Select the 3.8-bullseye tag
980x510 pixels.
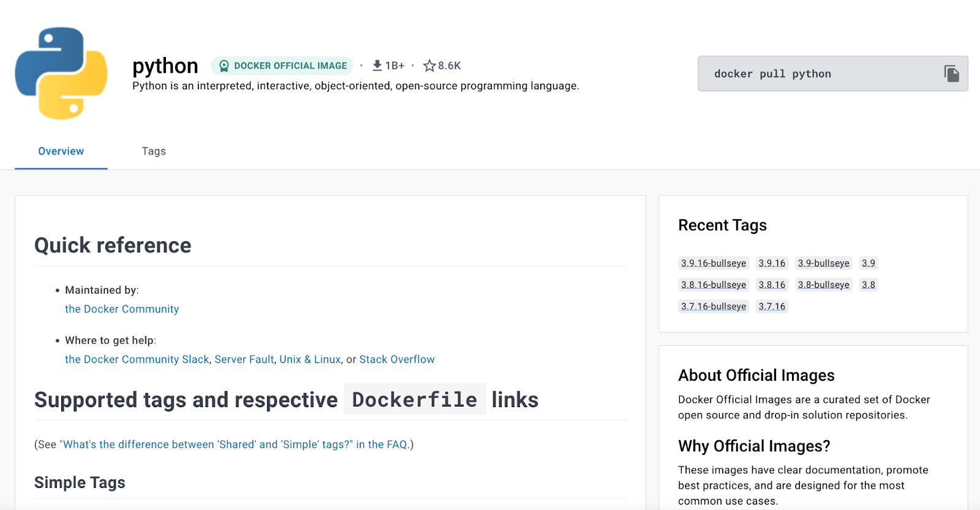[x=823, y=285]
